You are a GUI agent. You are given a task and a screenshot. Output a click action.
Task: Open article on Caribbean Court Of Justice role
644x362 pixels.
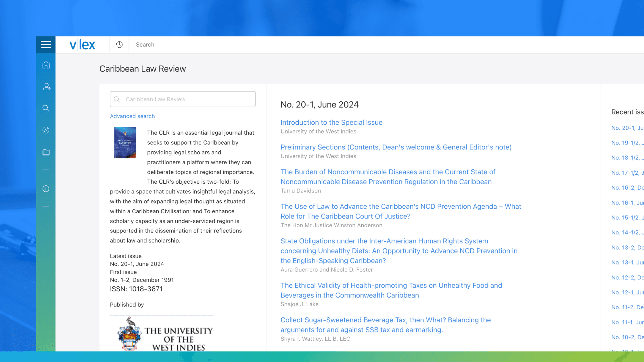coord(401,211)
